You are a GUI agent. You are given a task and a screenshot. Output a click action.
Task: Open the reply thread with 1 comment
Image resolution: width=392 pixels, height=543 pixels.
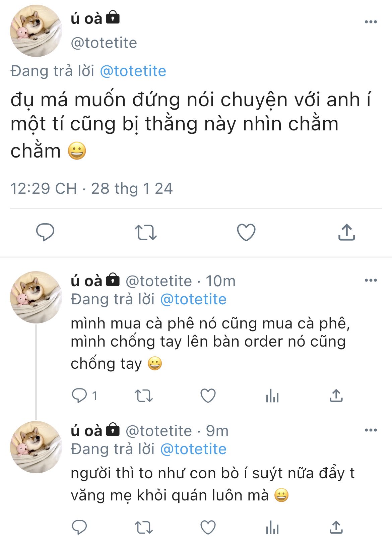(x=84, y=396)
